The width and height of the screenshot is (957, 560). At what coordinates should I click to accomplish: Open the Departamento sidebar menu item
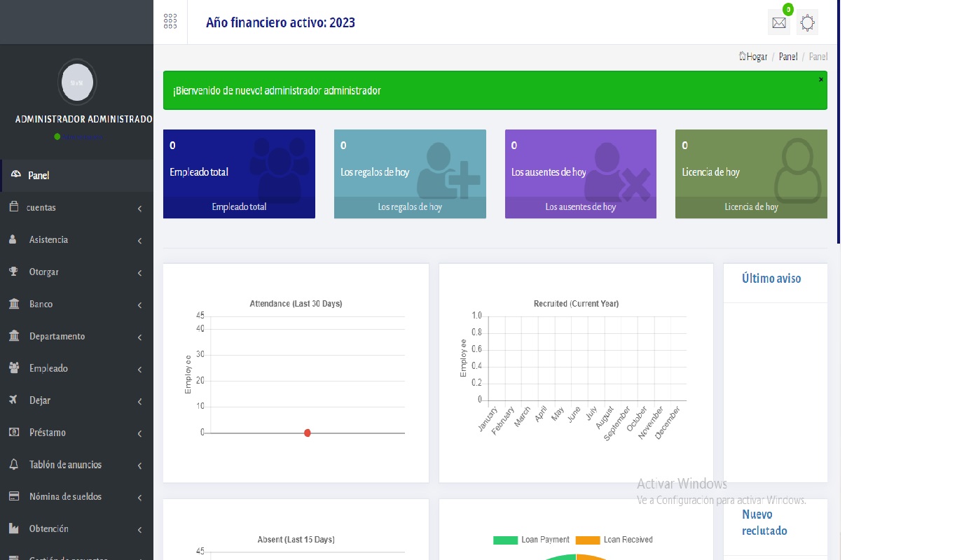tap(76, 337)
